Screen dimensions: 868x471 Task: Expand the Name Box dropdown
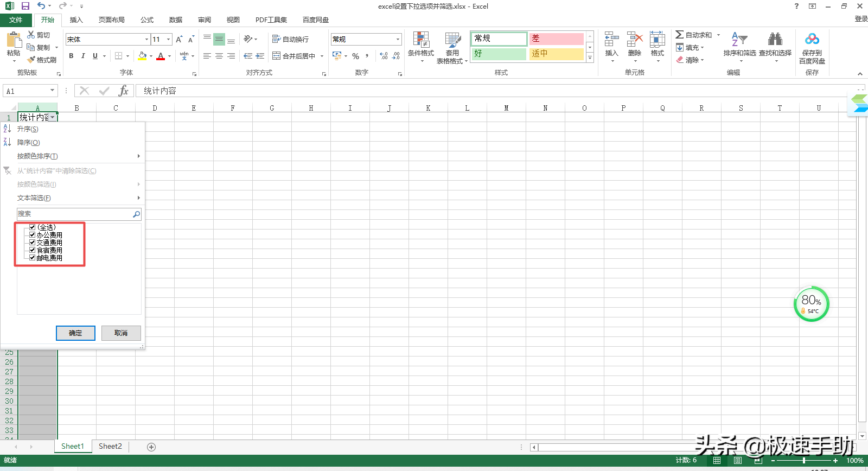[53, 91]
